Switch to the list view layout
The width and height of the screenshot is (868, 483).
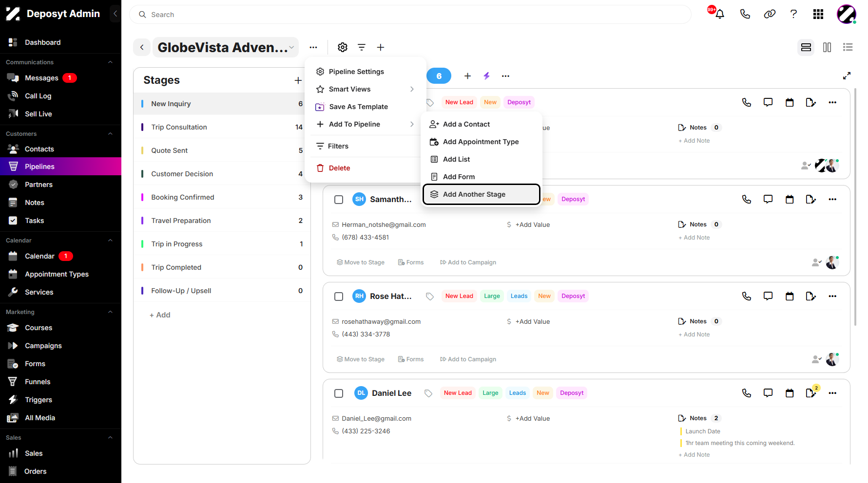(848, 47)
